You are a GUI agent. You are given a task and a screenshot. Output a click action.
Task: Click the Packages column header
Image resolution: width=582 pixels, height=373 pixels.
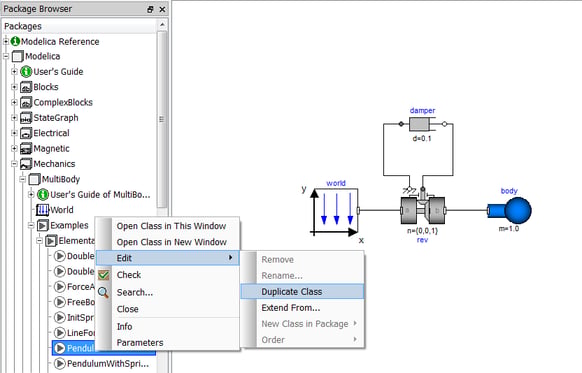(79, 26)
